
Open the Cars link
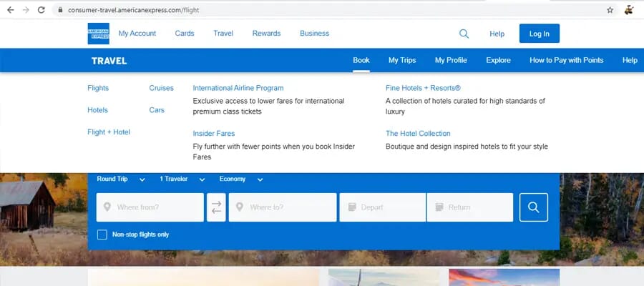(157, 110)
